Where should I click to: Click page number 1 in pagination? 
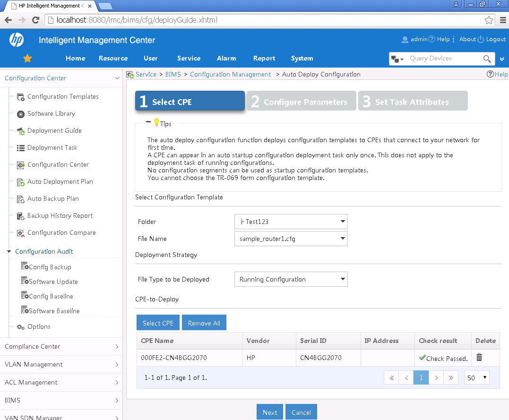(x=421, y=377)
